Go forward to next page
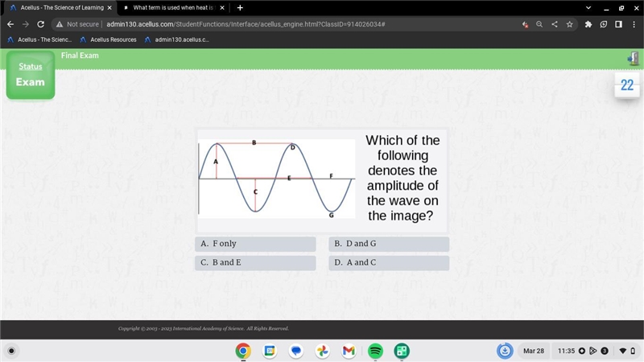 (x=26, y=24)
